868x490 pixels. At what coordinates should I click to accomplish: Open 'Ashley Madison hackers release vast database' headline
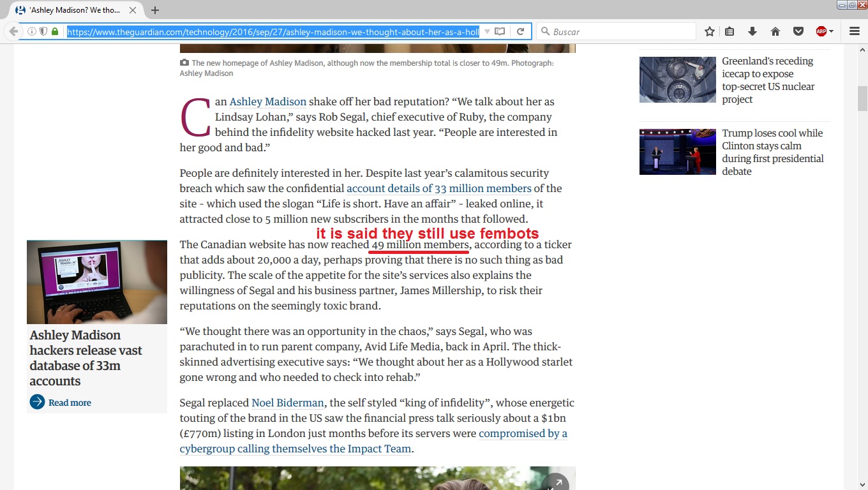pos(86,358)
